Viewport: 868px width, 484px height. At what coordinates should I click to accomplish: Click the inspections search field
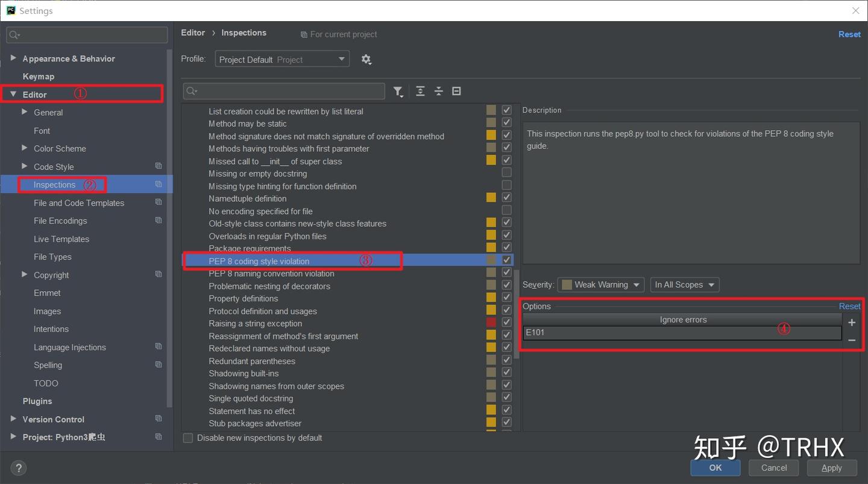pos(284,91)
